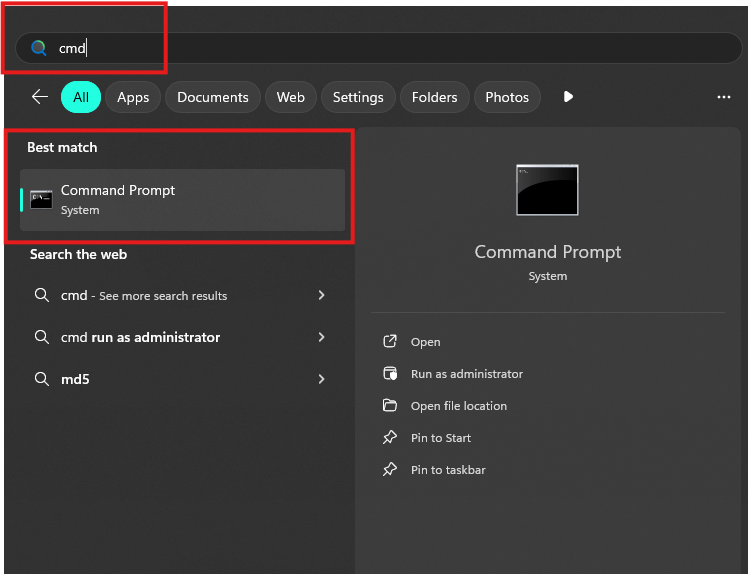This screenshot has height=574, width=748.
Task: Click the Pin to Start pin icon
Action: pyautogui.click(x=390, y=438)
